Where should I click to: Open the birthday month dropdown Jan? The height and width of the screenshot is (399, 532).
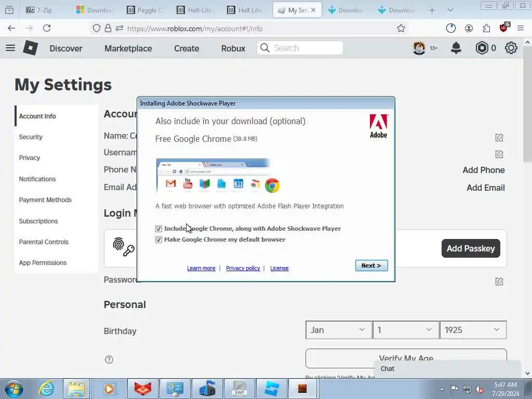tap(339, 330)
